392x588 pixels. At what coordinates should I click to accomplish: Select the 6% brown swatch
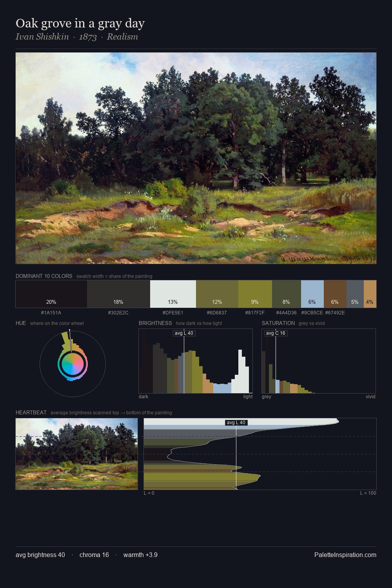335,294
